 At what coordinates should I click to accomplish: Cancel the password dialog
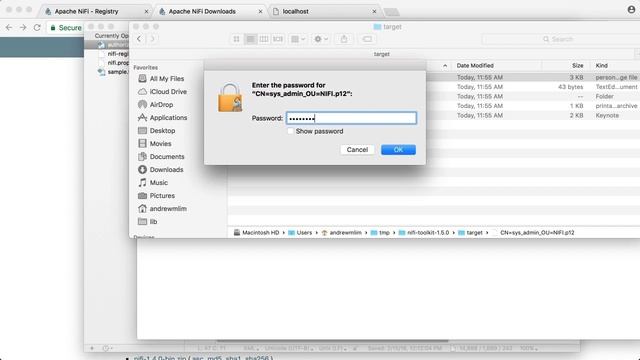pyautogui.click(x=357, y=150)
